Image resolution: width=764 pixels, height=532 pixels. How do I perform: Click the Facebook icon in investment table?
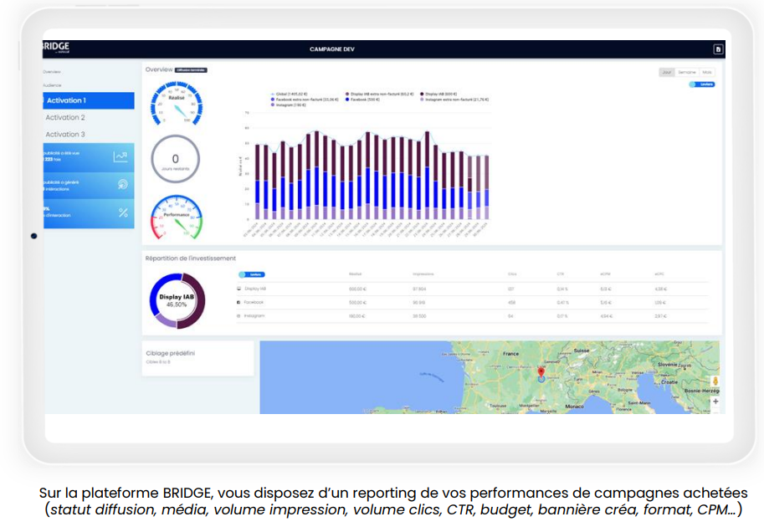pos(238,302)
